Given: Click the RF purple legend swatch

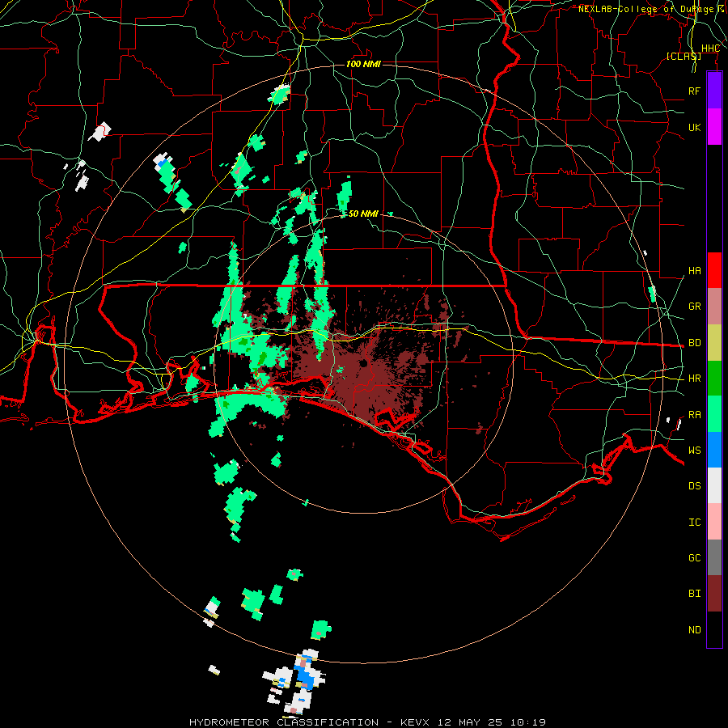Looking at the screenshot, I should [x=714, y=91].
